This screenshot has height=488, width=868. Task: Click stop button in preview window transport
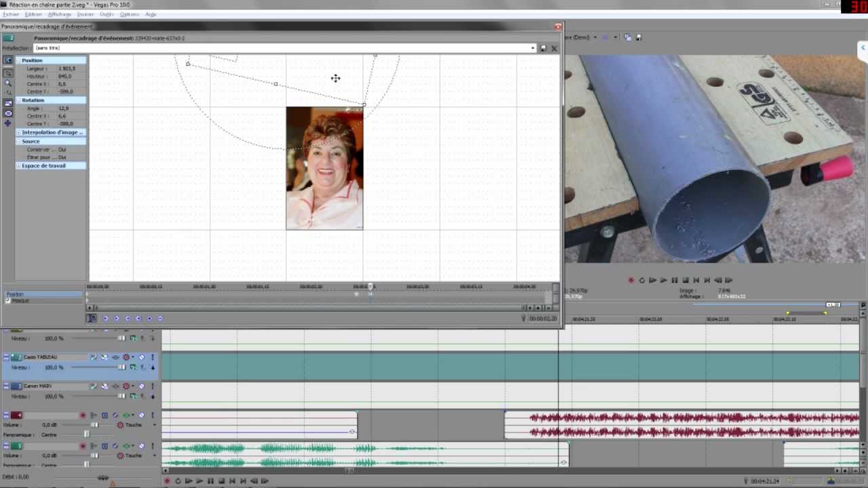[686, 280]
